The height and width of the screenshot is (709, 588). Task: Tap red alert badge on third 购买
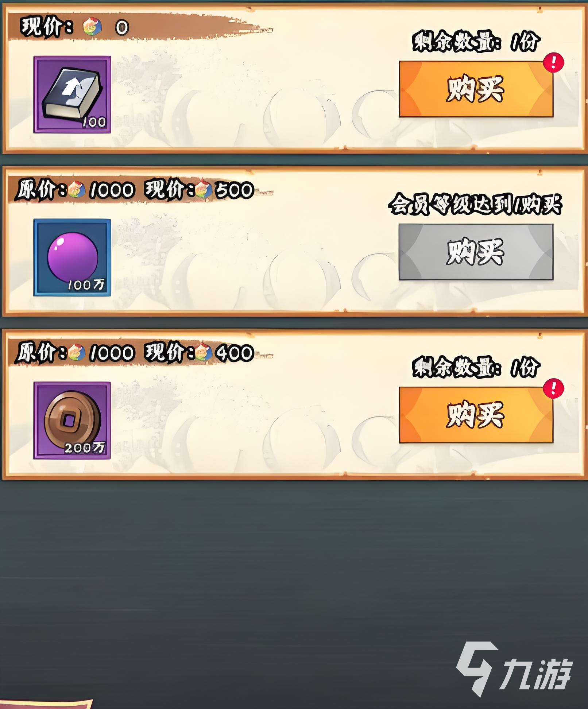(553, 388)
